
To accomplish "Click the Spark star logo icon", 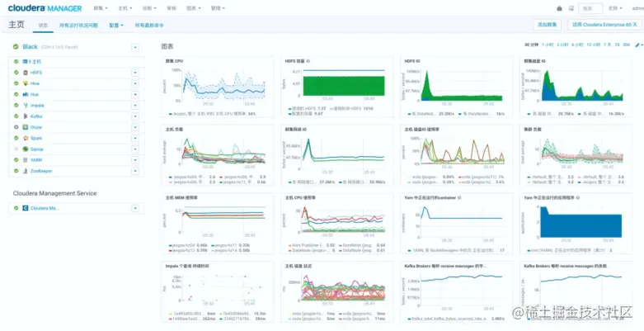I will point(26,138).
